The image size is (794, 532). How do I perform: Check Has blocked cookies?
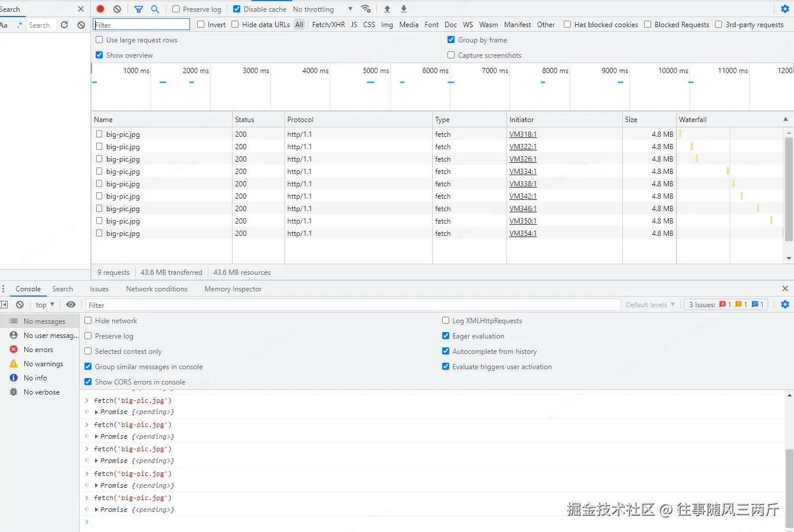click(567, 24)
